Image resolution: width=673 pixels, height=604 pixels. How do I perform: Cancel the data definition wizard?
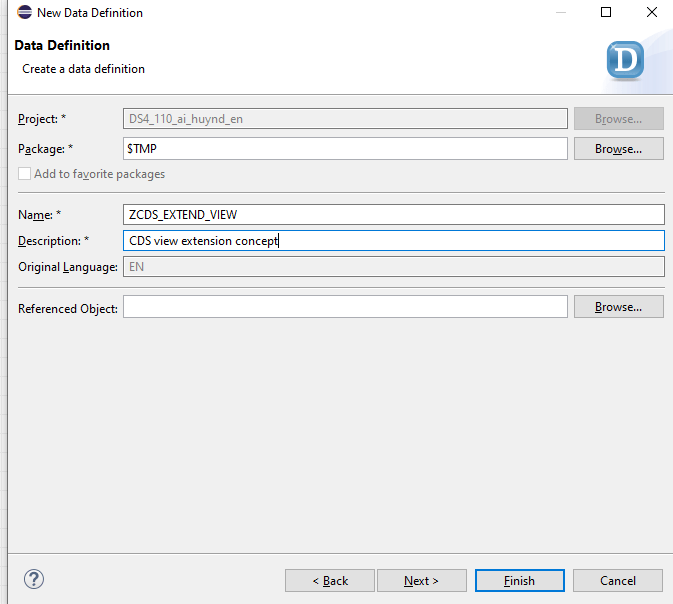(618, 581)
